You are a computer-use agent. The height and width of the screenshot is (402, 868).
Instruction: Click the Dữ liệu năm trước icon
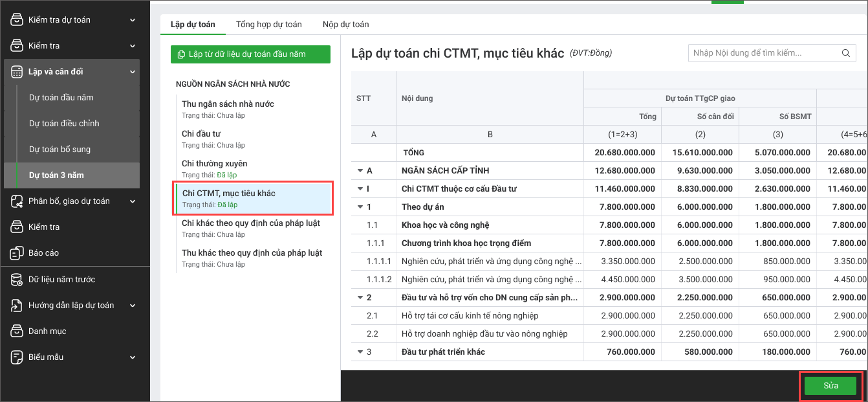[17, 280]
